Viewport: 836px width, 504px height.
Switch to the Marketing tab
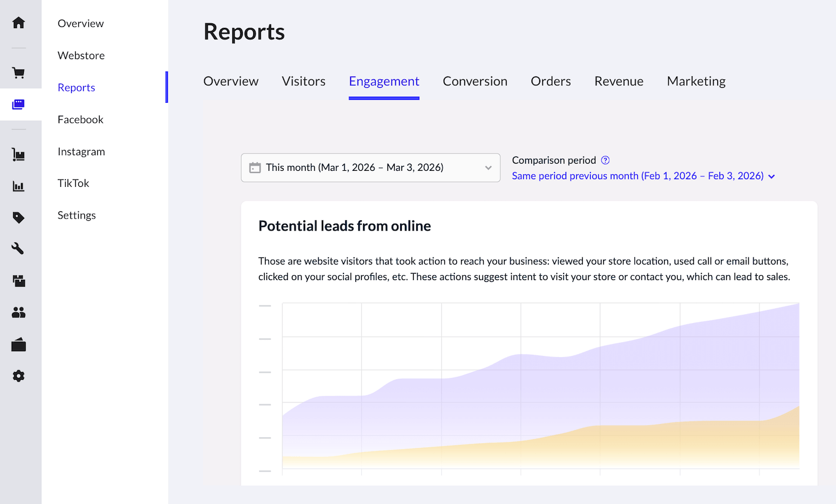coord(696,81)
